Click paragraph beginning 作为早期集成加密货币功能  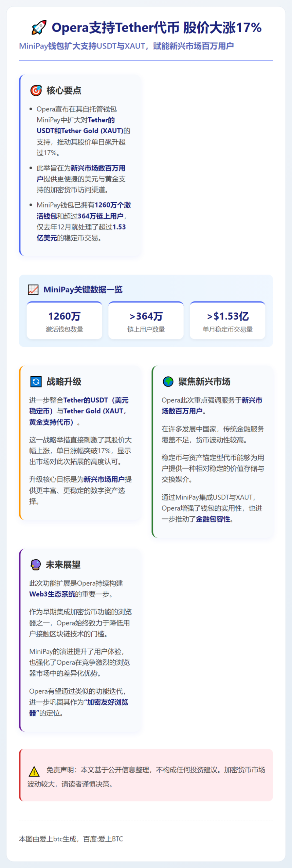pos(80,623)
